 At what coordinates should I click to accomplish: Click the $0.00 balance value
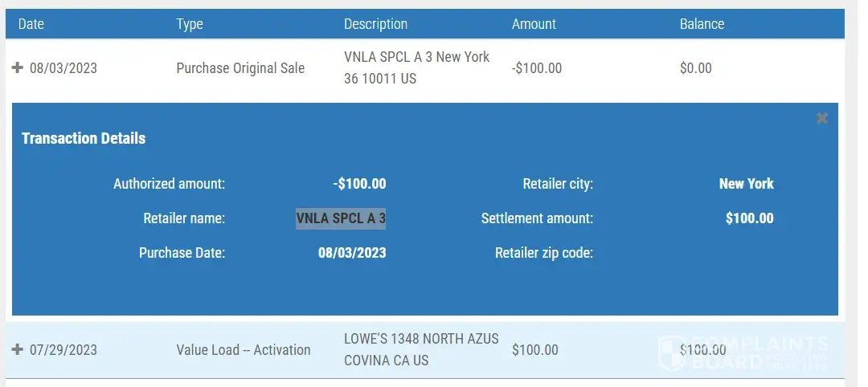pyautogui.click(x=695, y=68)
